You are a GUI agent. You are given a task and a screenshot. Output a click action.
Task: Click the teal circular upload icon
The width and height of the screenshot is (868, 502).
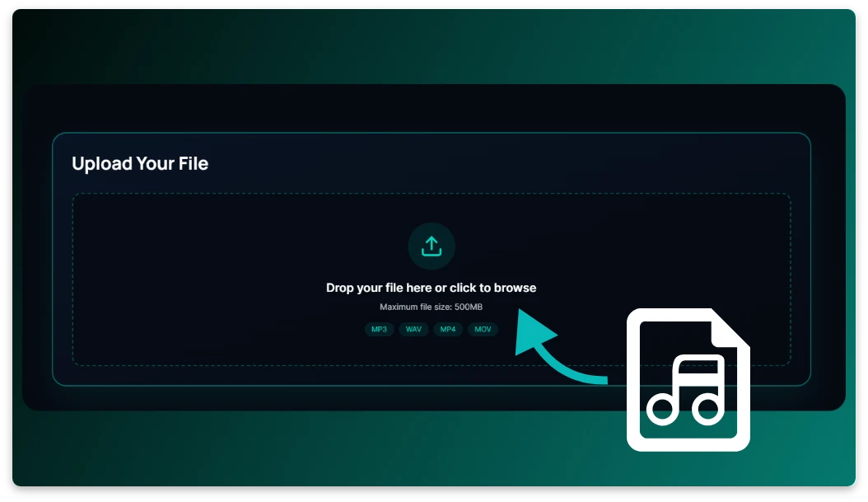[432, 245]
